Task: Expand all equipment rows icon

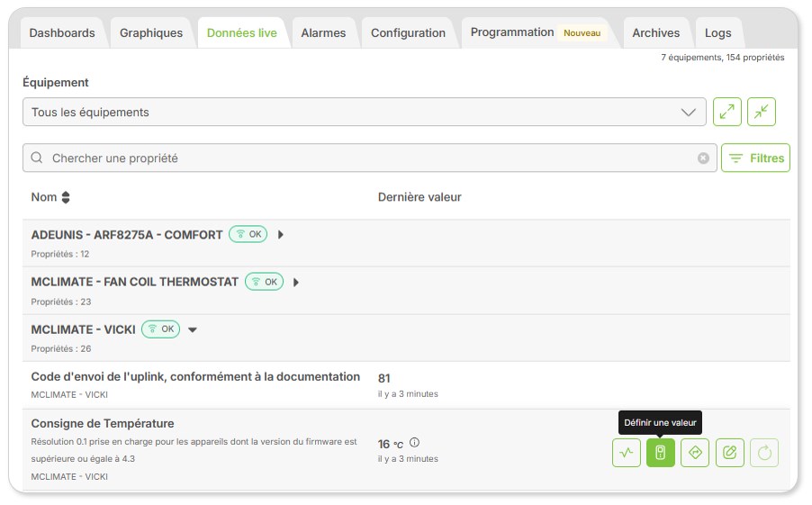Action: [x=727, y=112]
